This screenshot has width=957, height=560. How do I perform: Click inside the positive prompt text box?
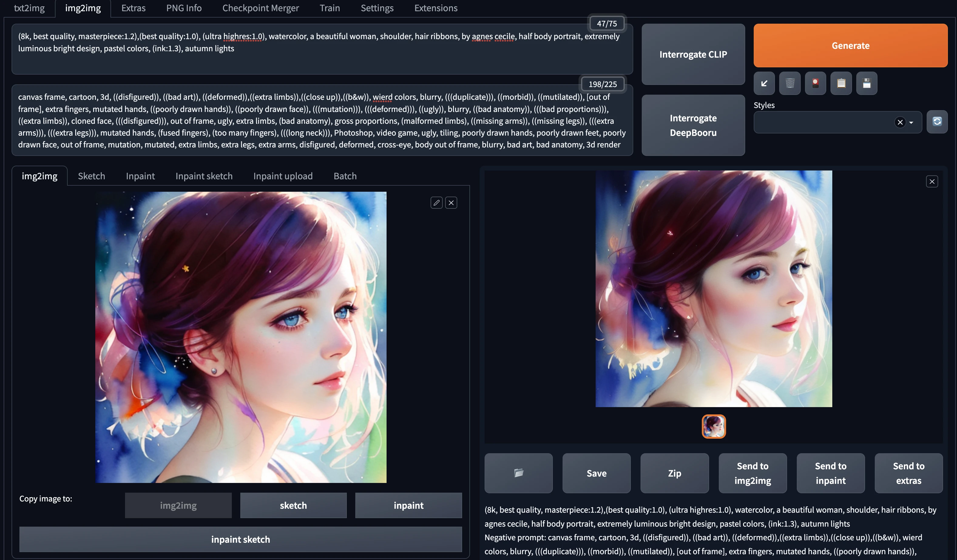322,49
